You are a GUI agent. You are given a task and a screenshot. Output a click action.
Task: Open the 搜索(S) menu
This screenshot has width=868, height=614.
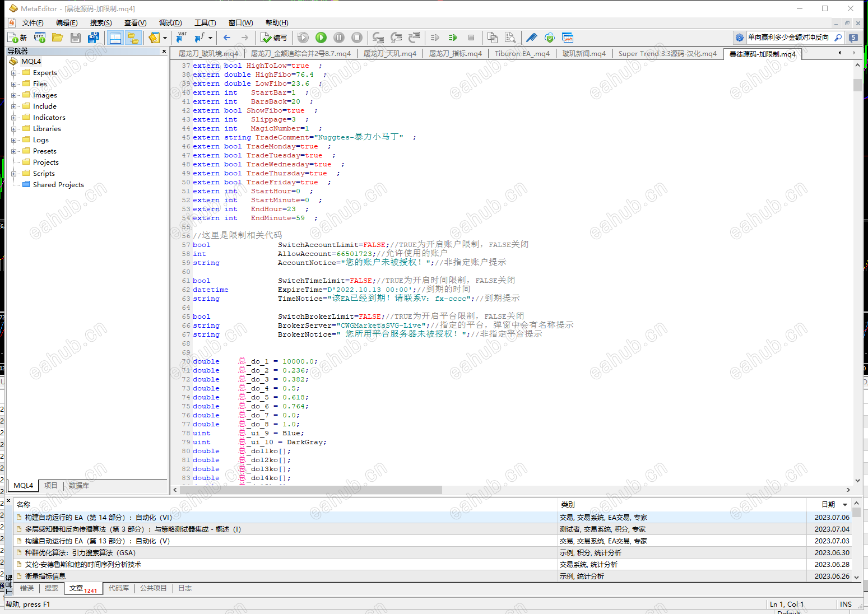(x=101, y=23)
